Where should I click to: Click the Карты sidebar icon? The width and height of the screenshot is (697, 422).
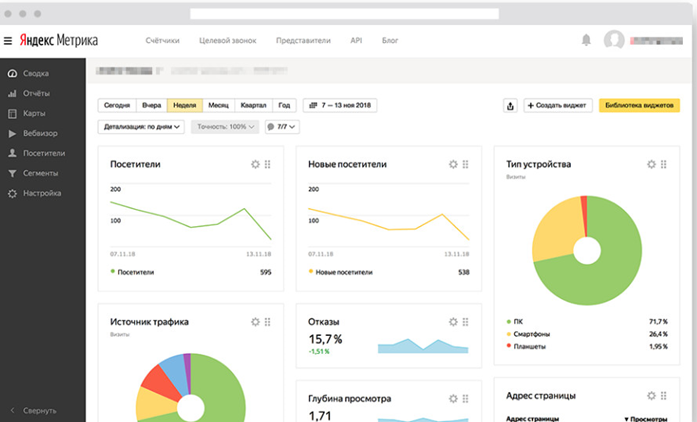pyautogui.click(x=12, y=113)
